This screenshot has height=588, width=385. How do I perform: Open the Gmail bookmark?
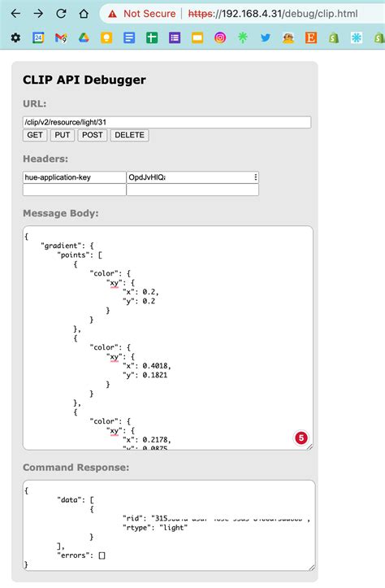click(61, 37)
